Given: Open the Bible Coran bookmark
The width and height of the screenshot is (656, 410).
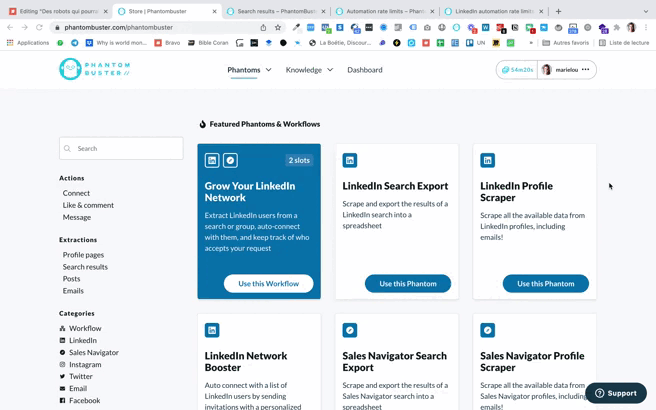Looking at the screenshot, I should [x=208, y=43].
